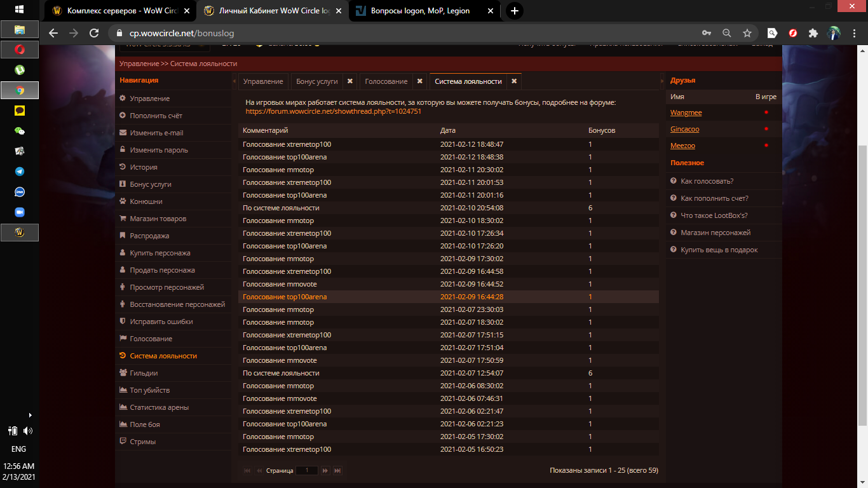Go to next page of bonus log
This screenshot has width=868, height=488.
coord(325,471)
